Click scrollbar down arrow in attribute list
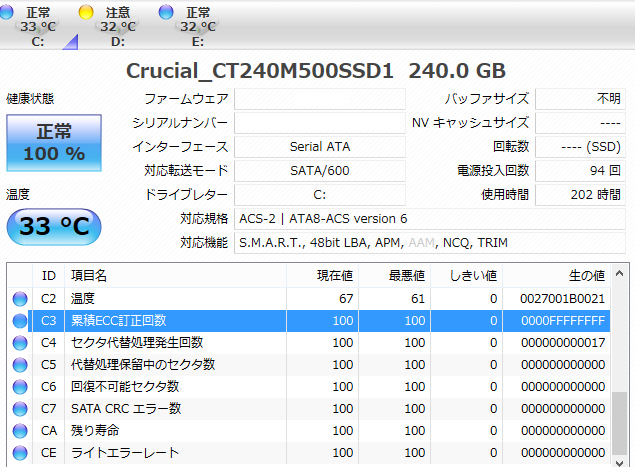 click(x=619, y=462)
